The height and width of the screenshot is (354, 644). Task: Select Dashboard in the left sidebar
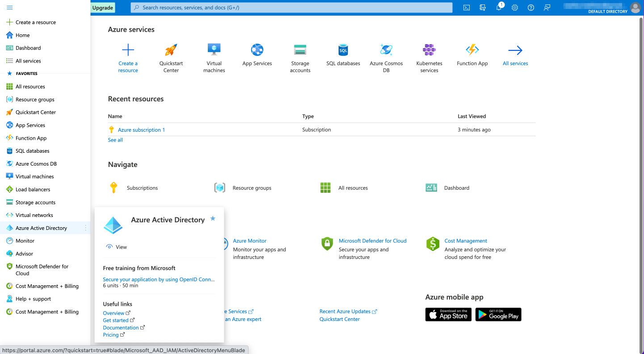pyautogui.click(x=28, y=48)
